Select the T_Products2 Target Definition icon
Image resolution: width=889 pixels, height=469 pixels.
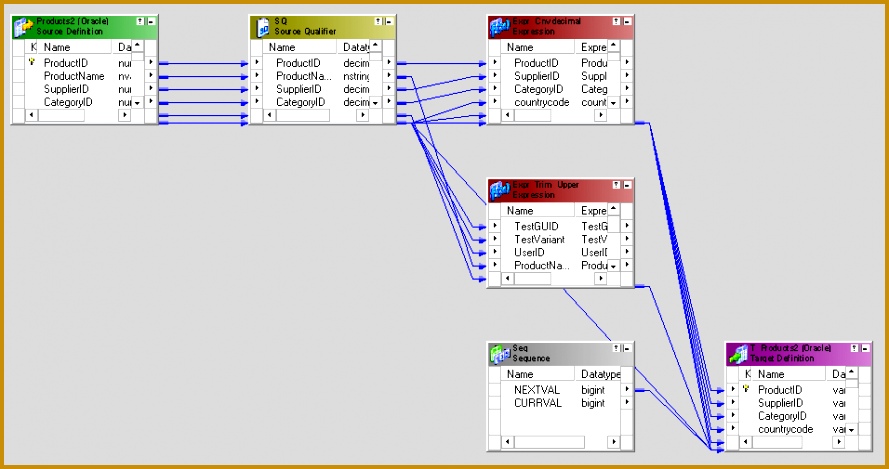(x=738, y=353)
